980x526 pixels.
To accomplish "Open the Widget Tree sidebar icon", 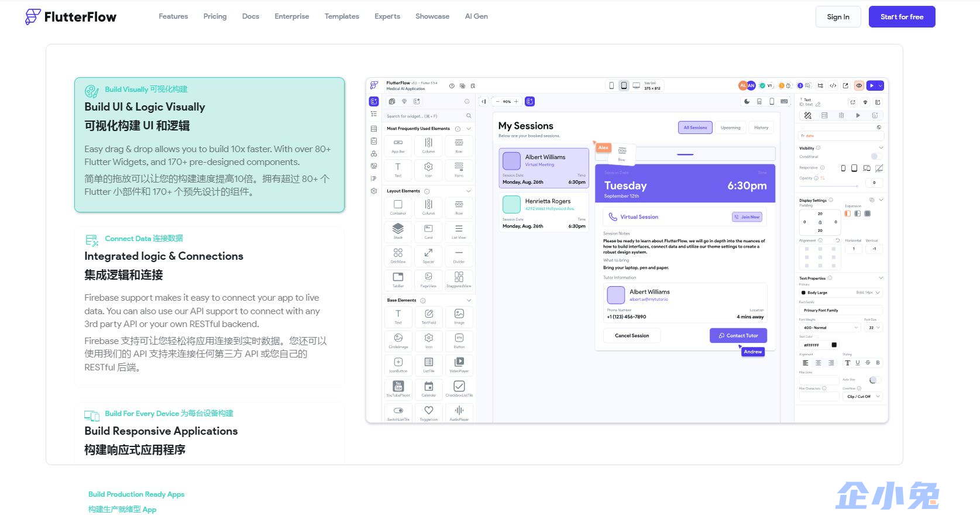I will 374,114.
